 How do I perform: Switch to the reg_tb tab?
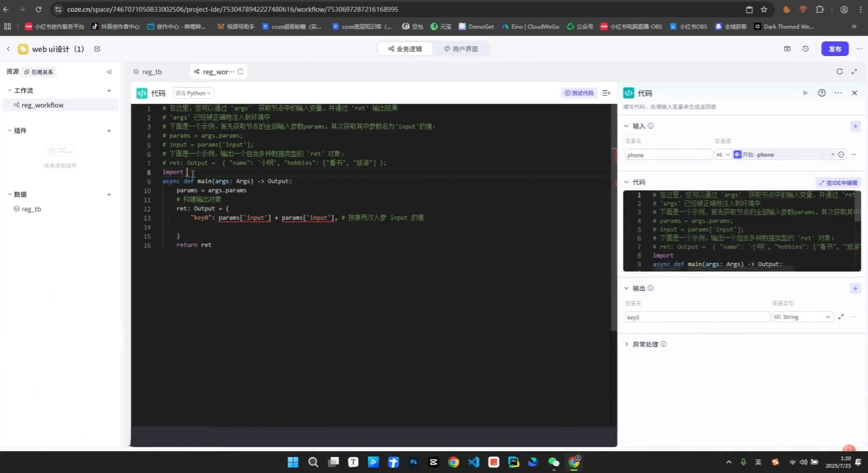tap(151, 72)
